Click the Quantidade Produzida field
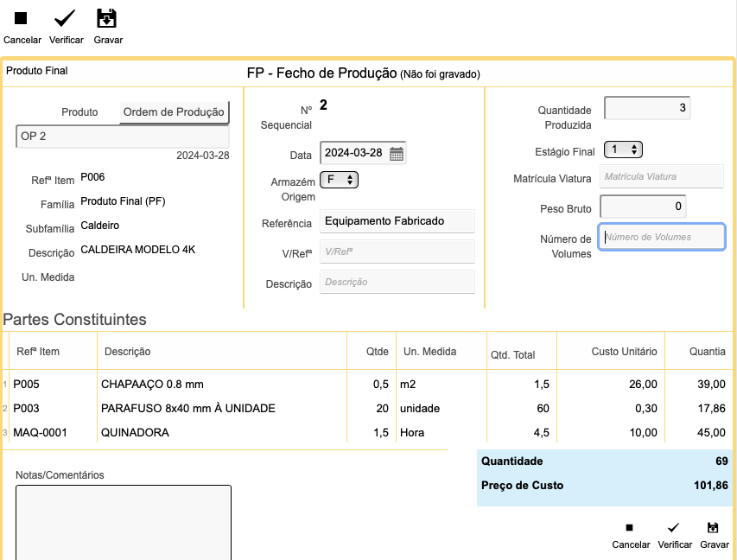 click(x=647, y=108)
